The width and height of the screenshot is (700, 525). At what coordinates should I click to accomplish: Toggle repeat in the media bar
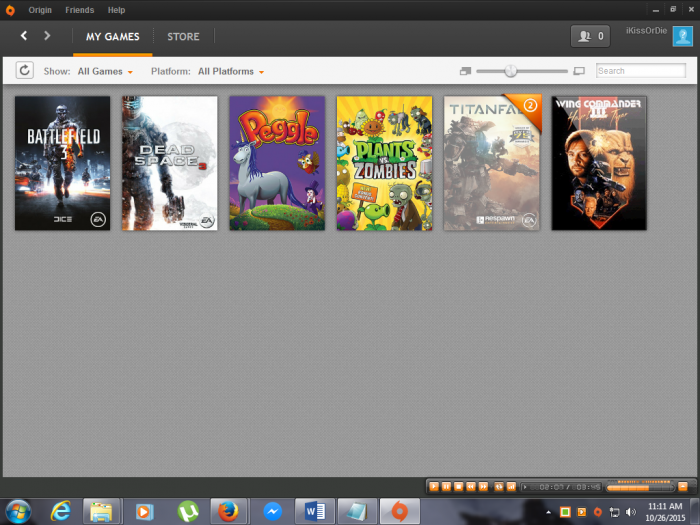[499, 487]
